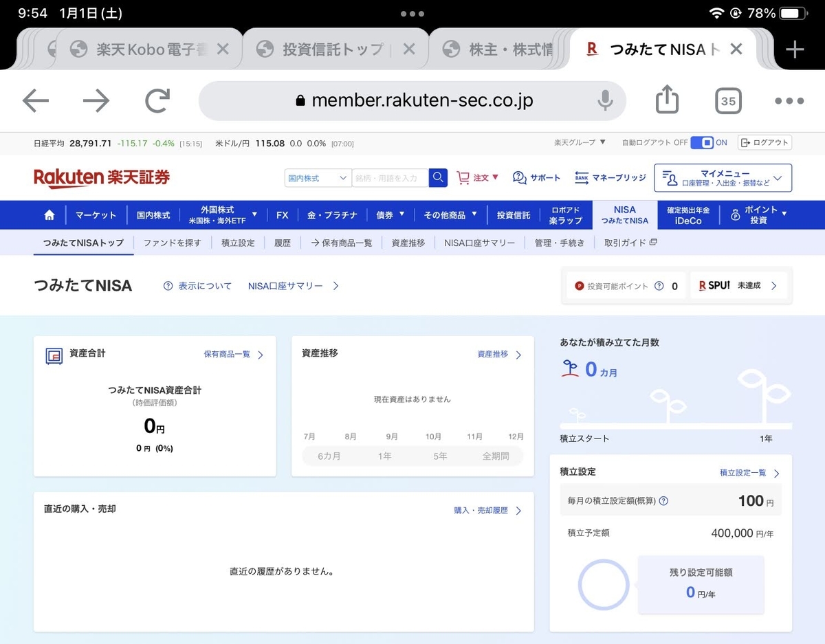Screen dimensions: 825x644
Task: Click help icon beside 毎月の積立設定額
Action: point(663,501)
